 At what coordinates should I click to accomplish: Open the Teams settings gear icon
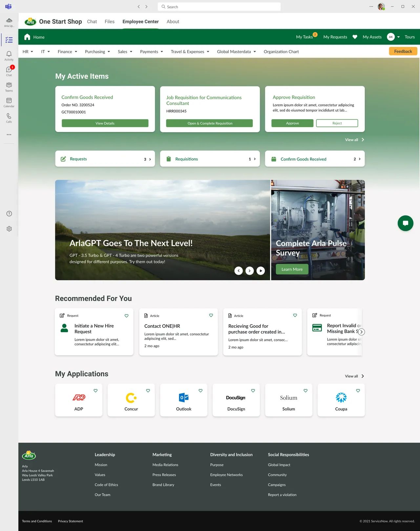click(x=9, y=229)
